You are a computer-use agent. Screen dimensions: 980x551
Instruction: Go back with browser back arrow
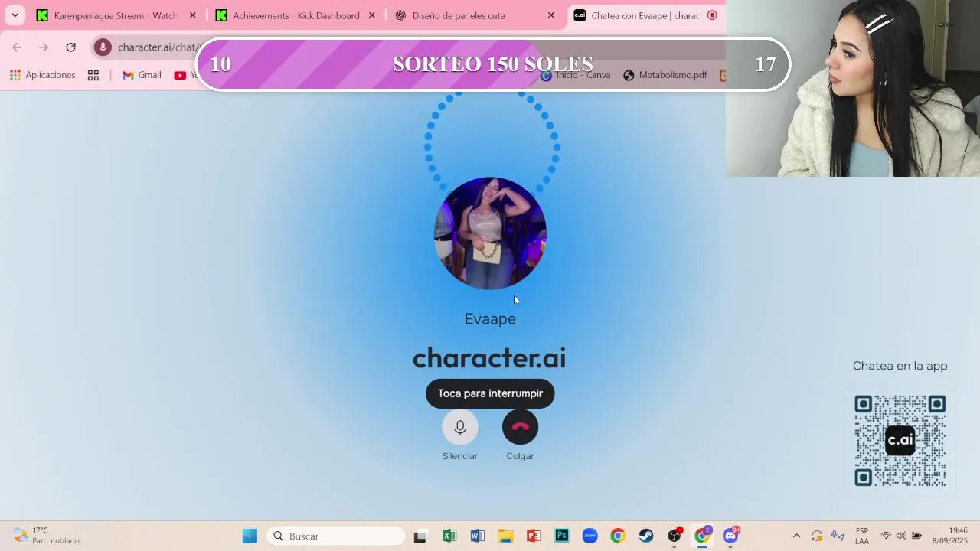(x=17, y=47)
